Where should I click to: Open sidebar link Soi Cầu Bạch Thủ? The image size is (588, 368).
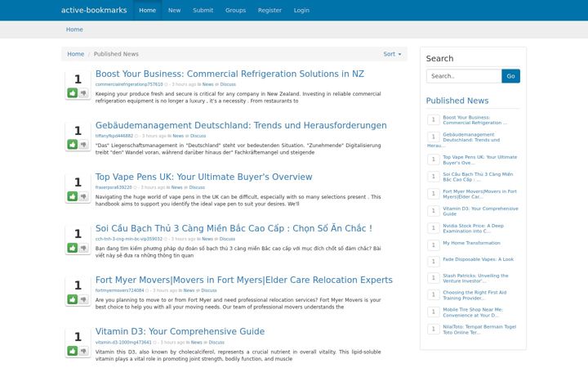(x=478, y=177)
